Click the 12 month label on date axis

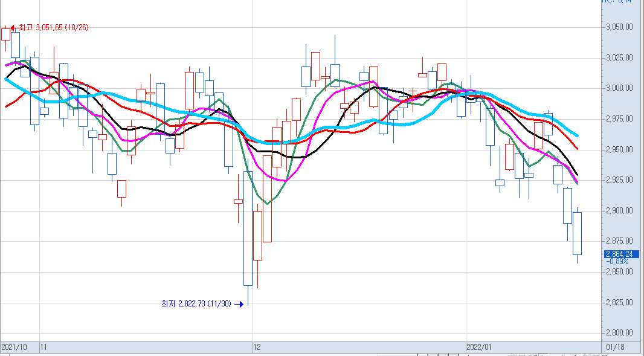click(257, 348)
